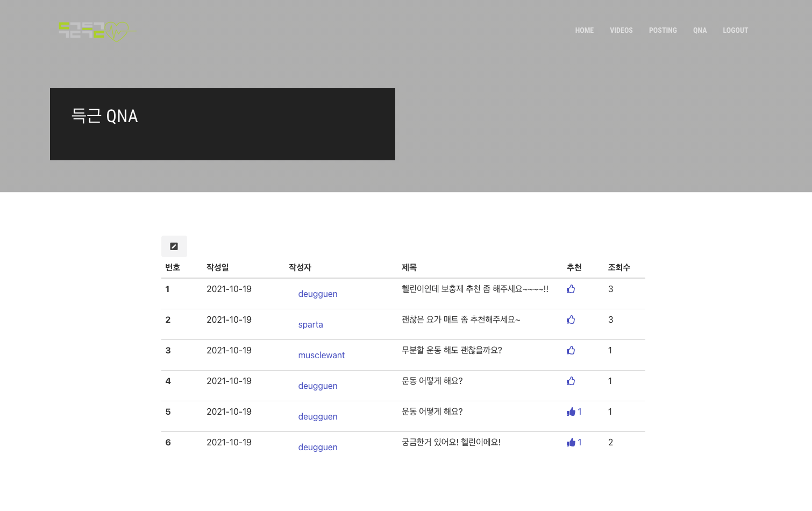
Task: Click the write new post pencil icon
Action: [174, 246]
